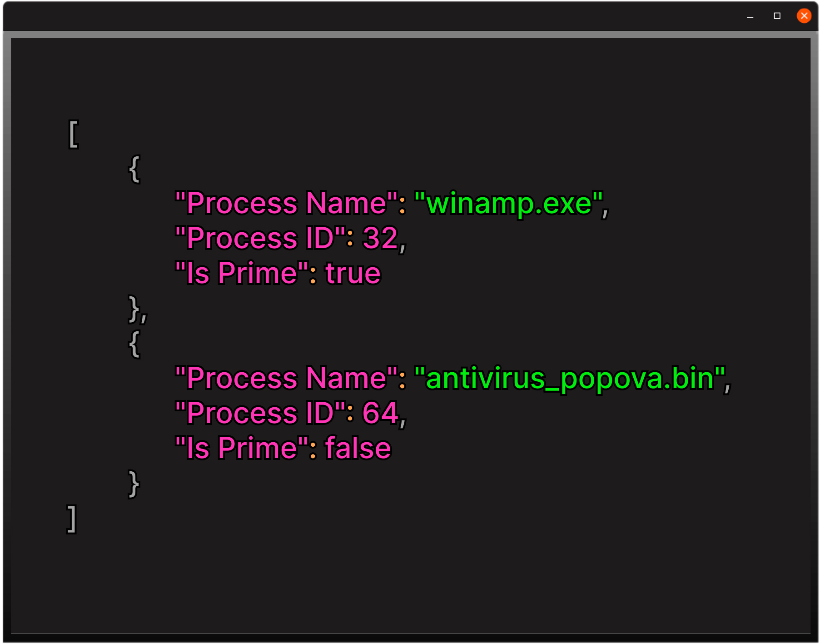Click the first object's closing brace with comma
The image size is (820, 644).
click(x=138, y=309)
